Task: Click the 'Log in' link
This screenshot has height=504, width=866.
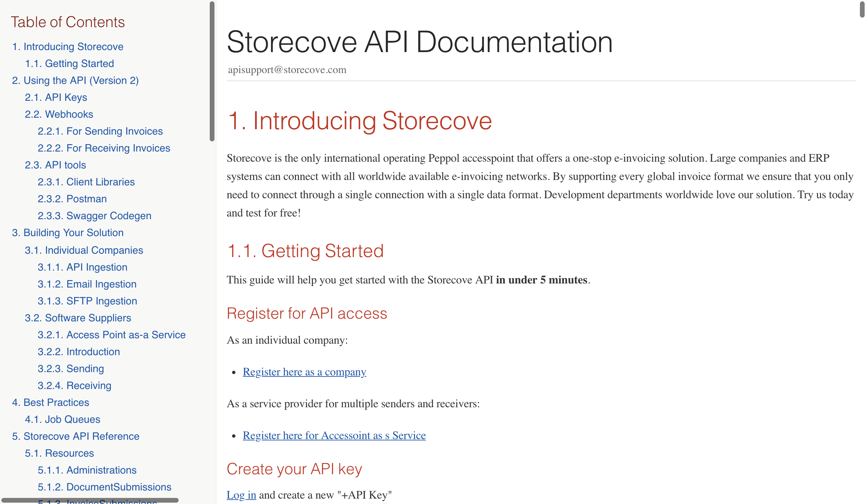Action: pyautogui.click(x=241, y=495)
